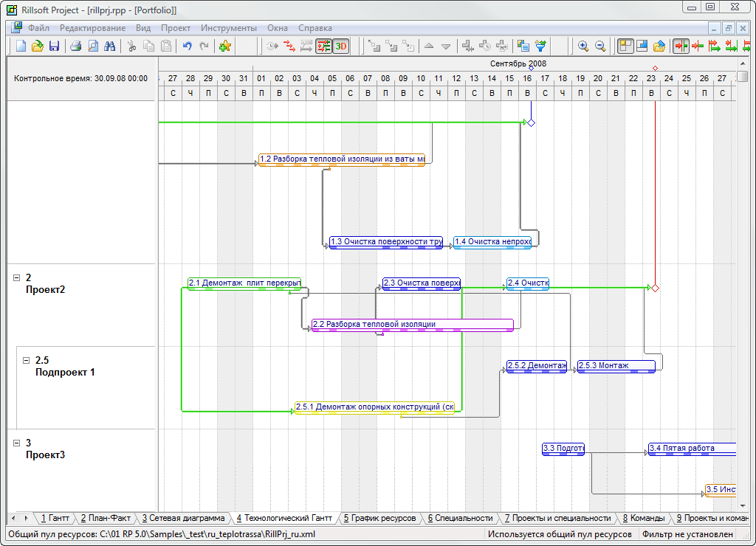Click the Undo arrow icon
Image resolution: width=756 pixels, height=546 pixels.
(x=187, y=46)
